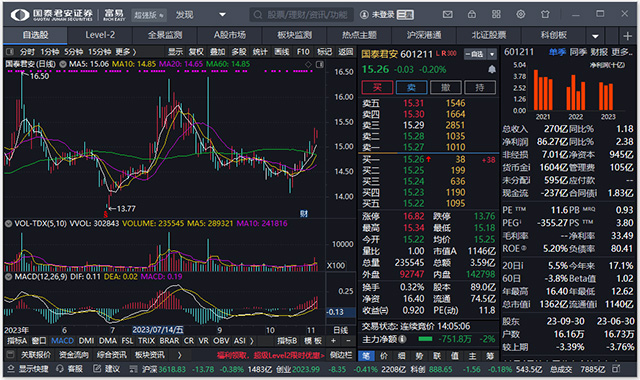Click the shirt skin theme icon
640x380 pixels.
[545, 15]
